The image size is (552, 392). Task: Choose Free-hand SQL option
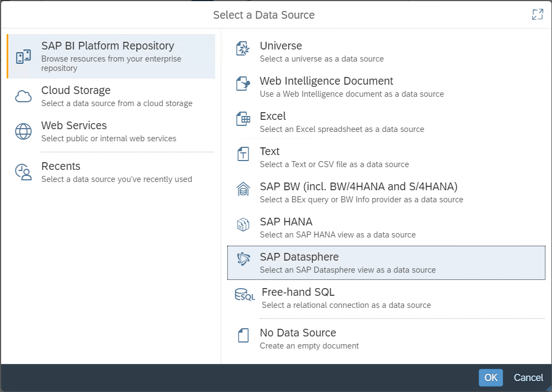click(x=386, y=298)
